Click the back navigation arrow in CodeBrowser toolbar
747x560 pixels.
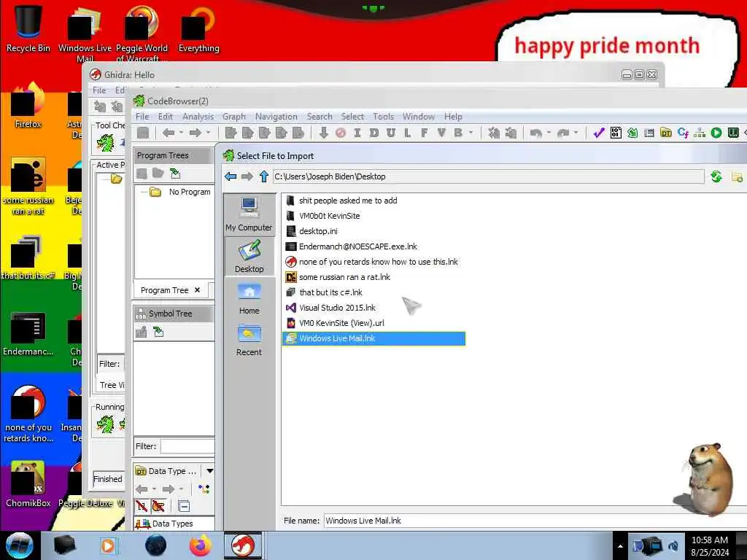pos(169,133)
